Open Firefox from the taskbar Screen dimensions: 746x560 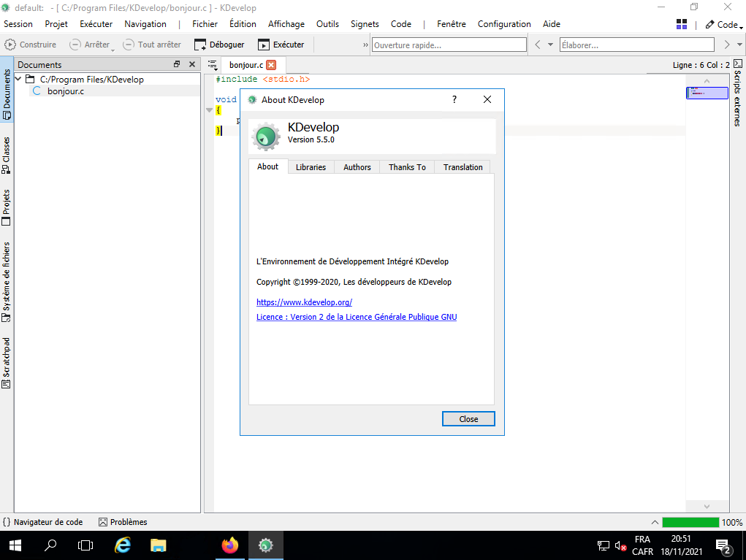point(230,545)
